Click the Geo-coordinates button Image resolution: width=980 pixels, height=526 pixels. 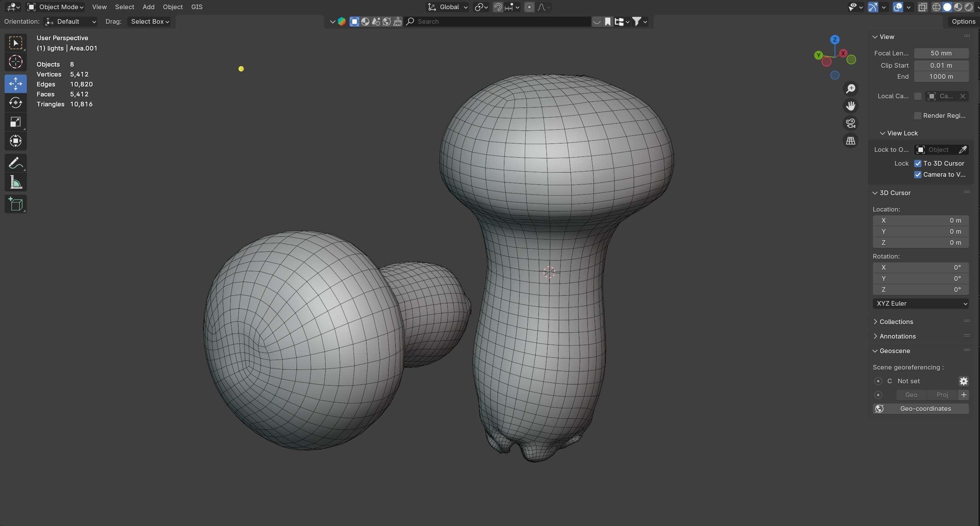[920, 409]
